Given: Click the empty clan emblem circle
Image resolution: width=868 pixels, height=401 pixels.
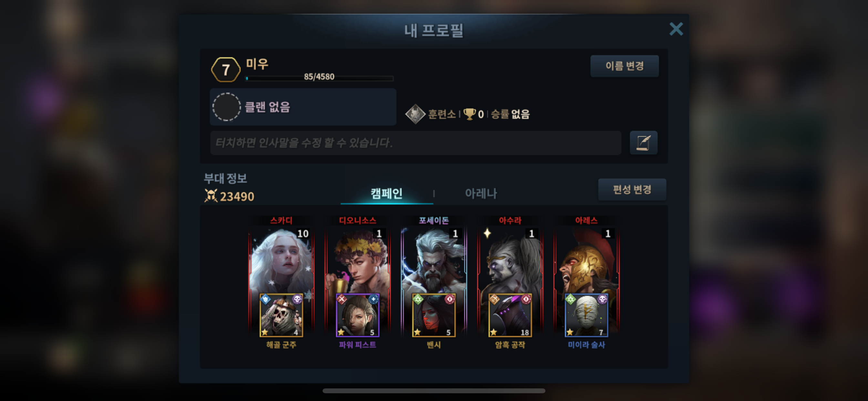Looking at the screenshot, I should coord(226,107).
